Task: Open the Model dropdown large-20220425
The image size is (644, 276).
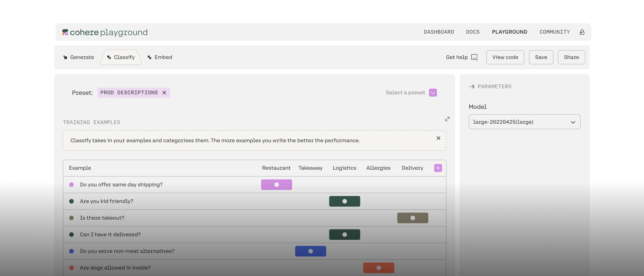Action: 524,122
